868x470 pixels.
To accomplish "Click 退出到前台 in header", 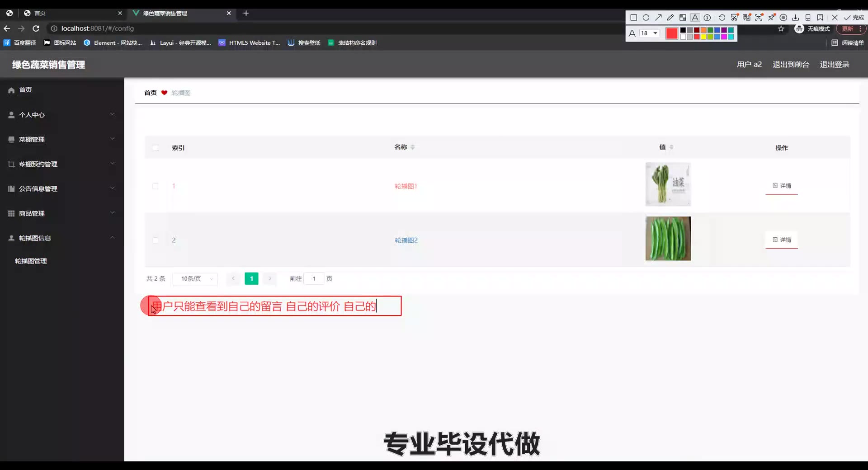I will 791,64.
